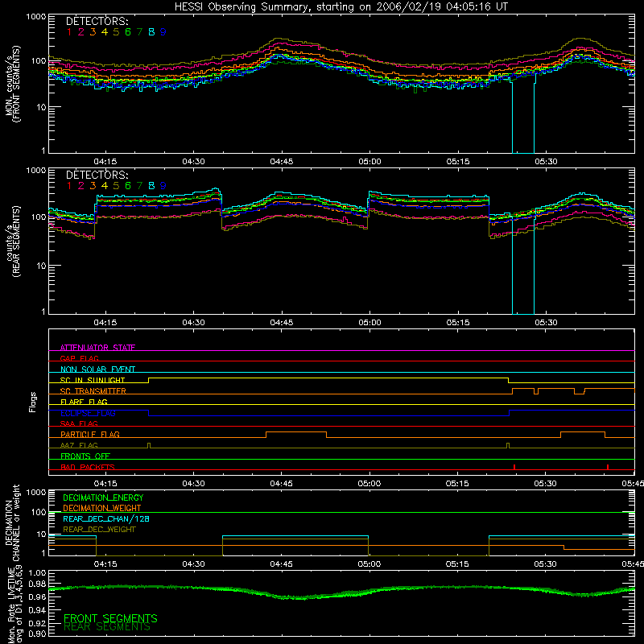Image resolution: width=644 pixels, height=644 pixels.
Task: Click FRONT SEGMENTS label in livetime panel
Action: [x=110, y=618]
